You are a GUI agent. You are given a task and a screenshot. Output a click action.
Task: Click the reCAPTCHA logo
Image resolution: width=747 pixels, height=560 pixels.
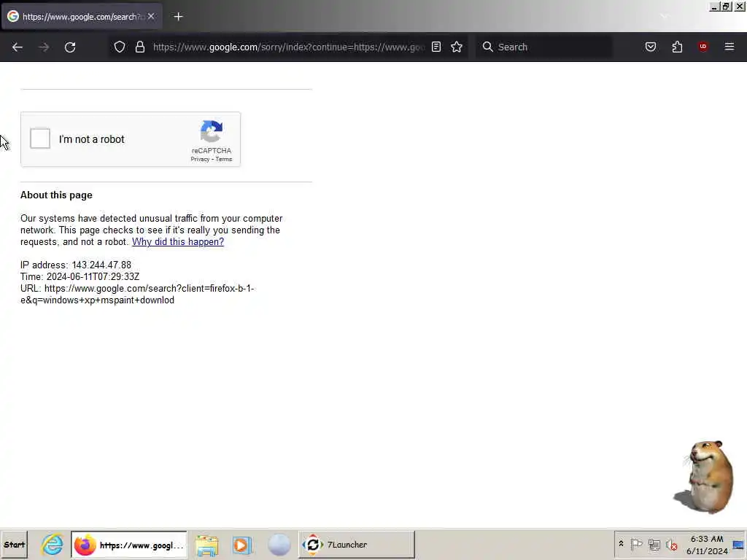tap(212, 131)
